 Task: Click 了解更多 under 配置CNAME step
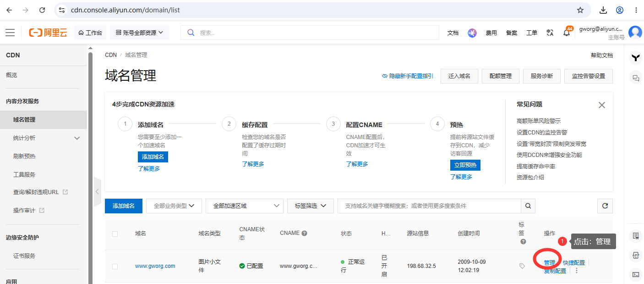click(x=357, y=164)
